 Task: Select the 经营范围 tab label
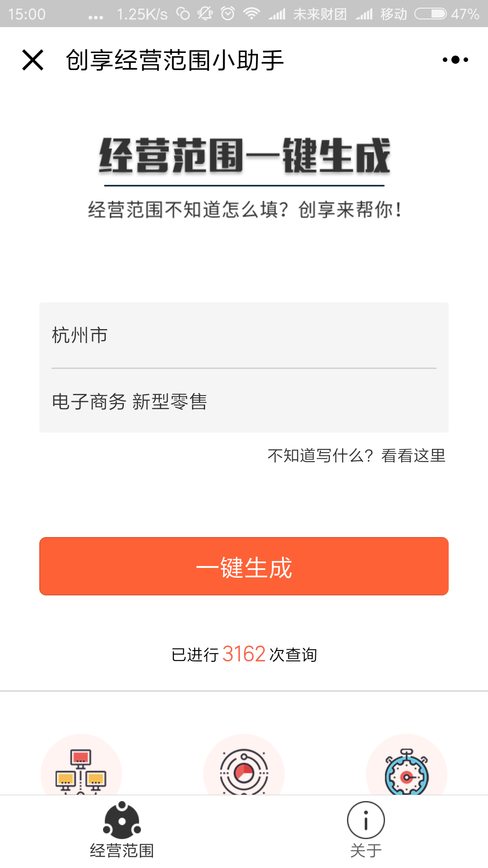122,851
